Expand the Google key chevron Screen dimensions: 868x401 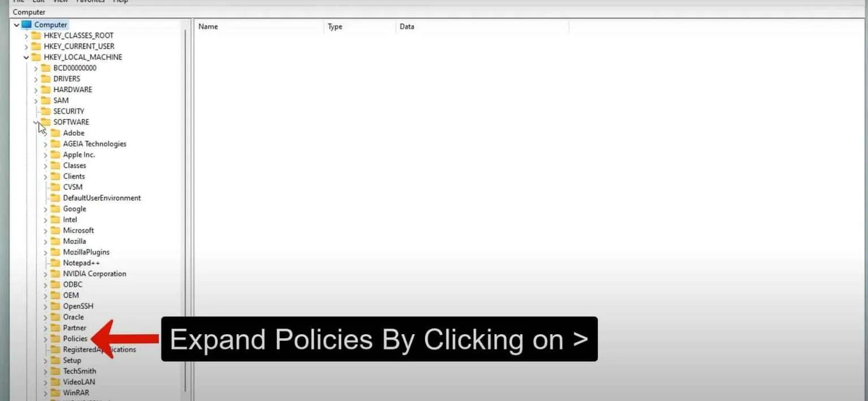(x=46, y=209)
